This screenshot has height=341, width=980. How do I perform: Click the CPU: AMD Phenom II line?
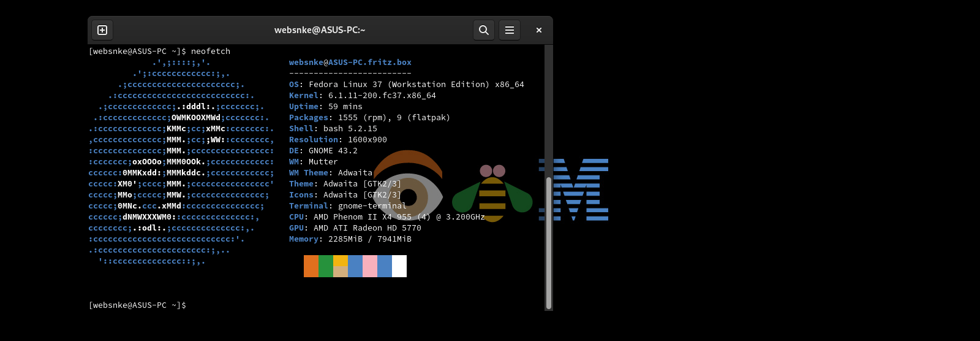pyautogui.click(x=387, y=217)
